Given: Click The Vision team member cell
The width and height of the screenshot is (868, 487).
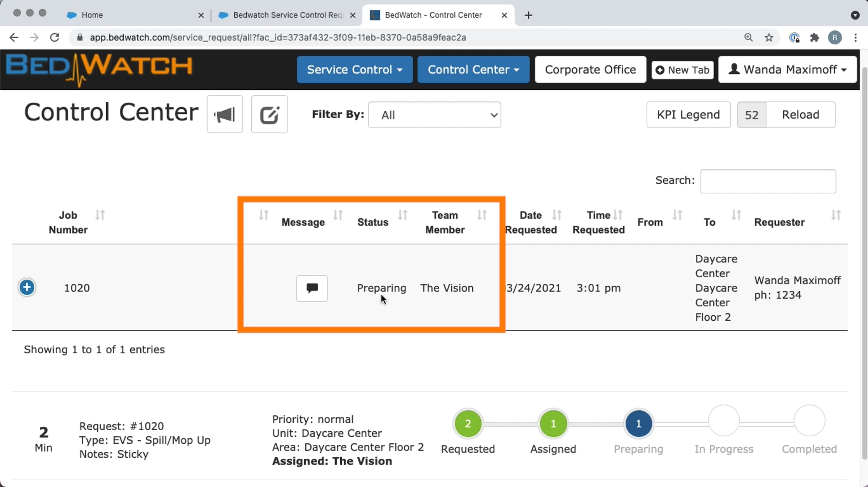Looking at the screenshot, I should [447, 288].
